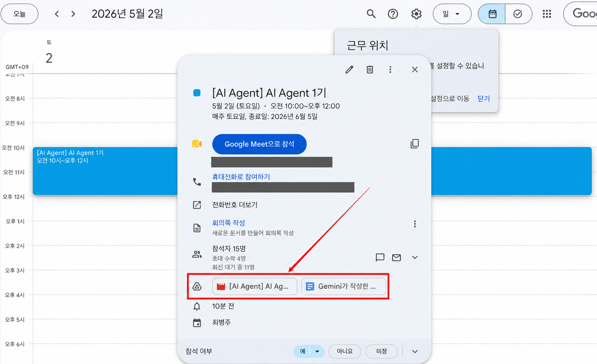Open the day (일) view dropdown

(x=452, y=14)
